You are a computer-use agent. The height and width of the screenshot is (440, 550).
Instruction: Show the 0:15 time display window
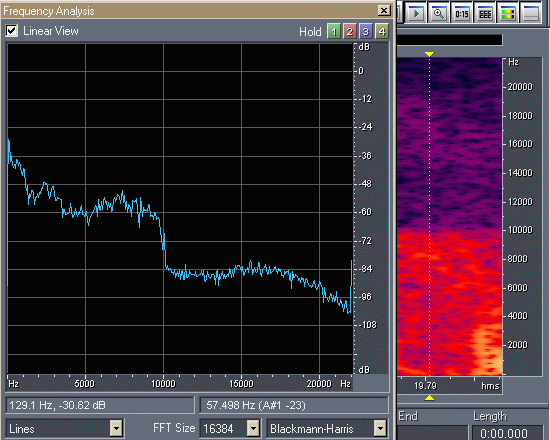(462, 13)
